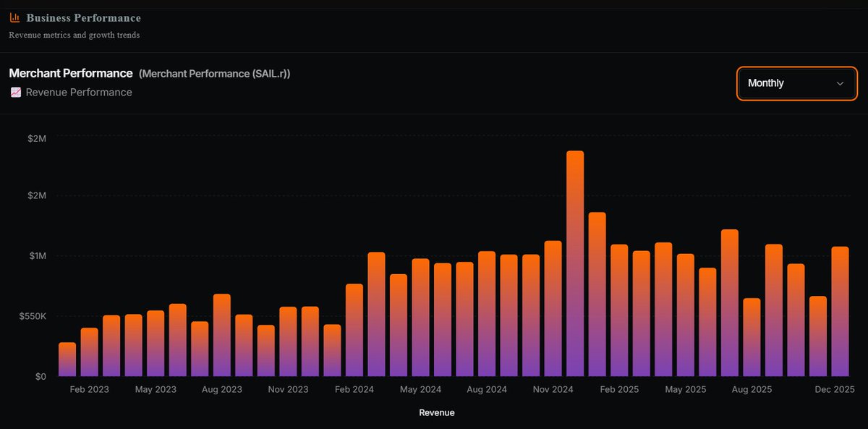Screen dimensions: 868x429
Task: Select the bar for May 2023
Action: coord(156,344)
